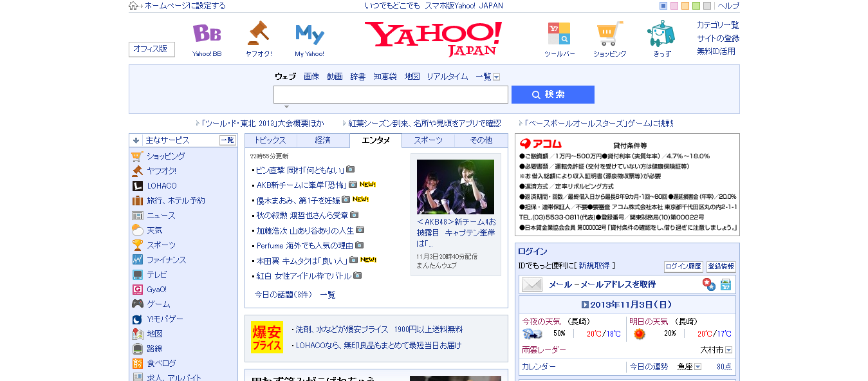Screen dimensions: 868x381
Task: Click the ニュース newspaper icon in sidebar
Action: [137, 216]
